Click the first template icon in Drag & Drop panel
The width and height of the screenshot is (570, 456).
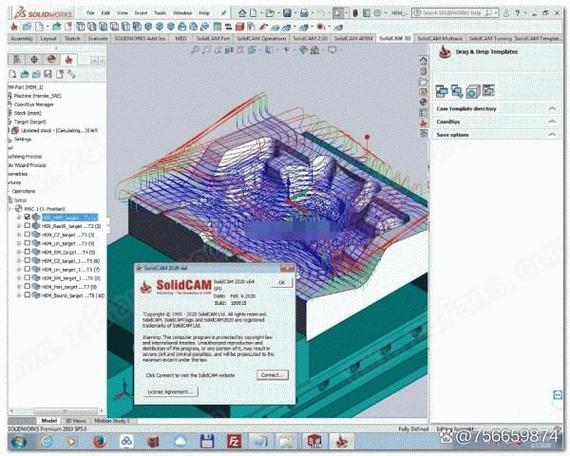(442, 91)
